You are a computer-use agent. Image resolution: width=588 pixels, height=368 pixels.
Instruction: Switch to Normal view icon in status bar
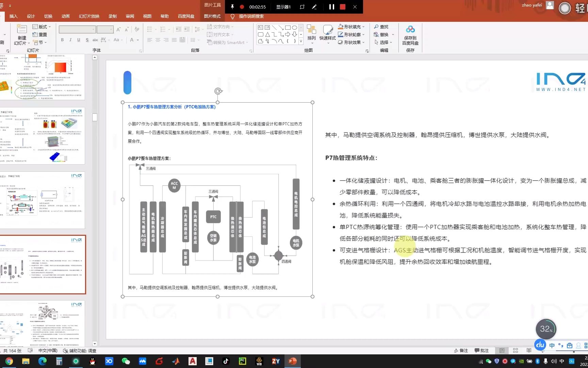pyautogui.click(x=502, y=351)
